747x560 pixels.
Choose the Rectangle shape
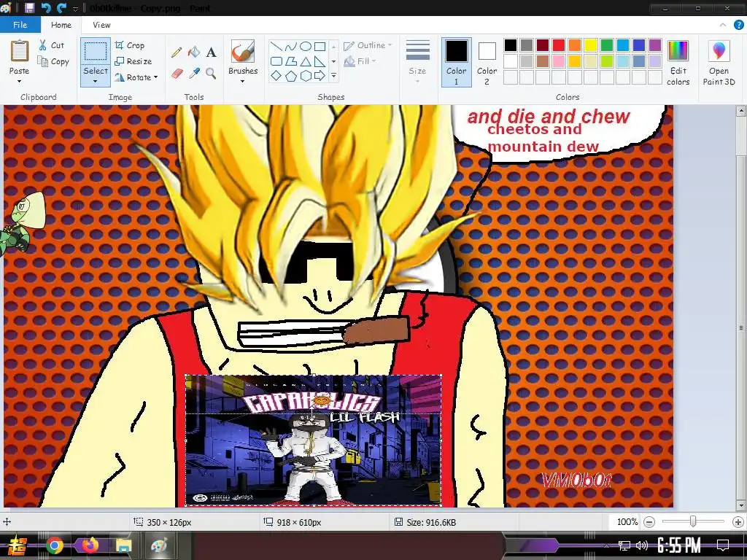click(320, 47)
